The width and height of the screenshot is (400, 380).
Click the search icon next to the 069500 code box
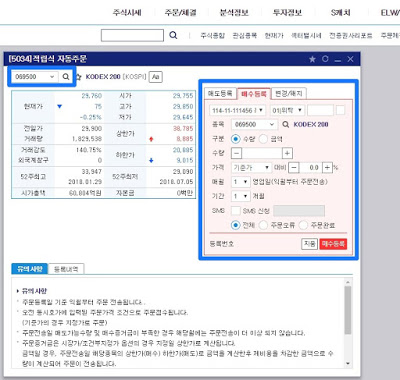(x=66, y=77)
